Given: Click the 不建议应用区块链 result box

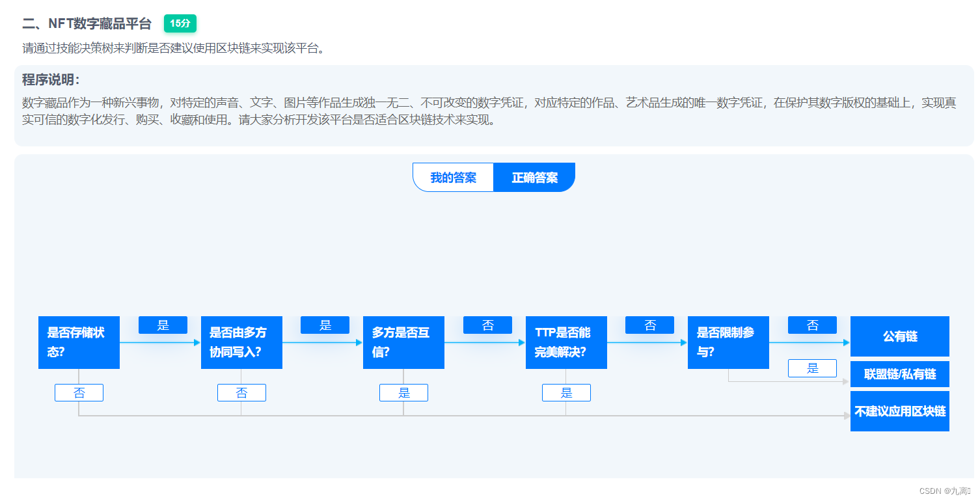Looking at the screenshot, I should tap(899, 411).
